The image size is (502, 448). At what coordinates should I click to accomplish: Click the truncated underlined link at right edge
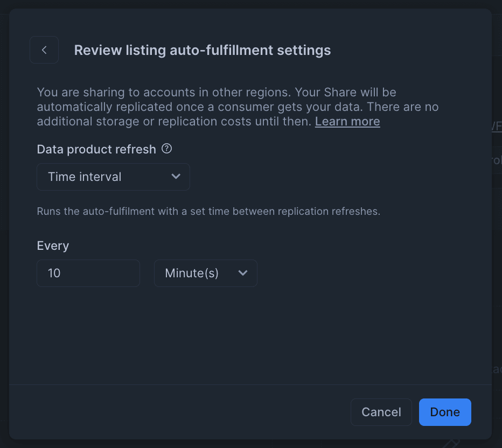497,126
